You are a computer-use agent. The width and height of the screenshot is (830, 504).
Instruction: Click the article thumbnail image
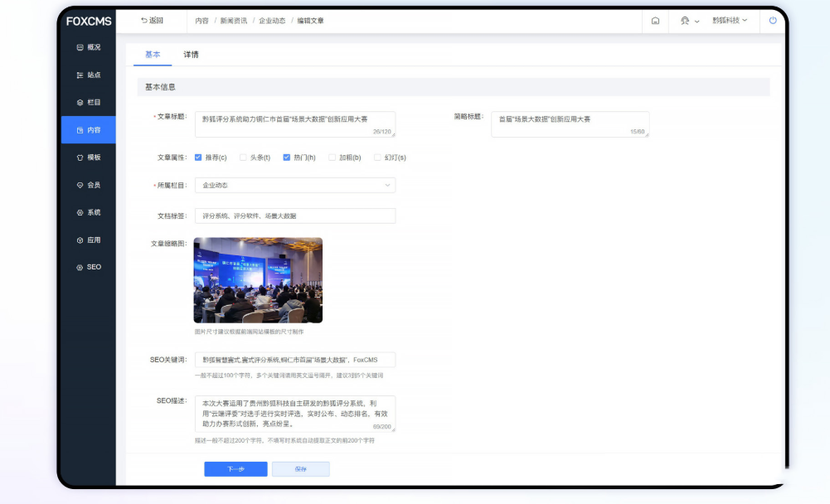(258, 280)
